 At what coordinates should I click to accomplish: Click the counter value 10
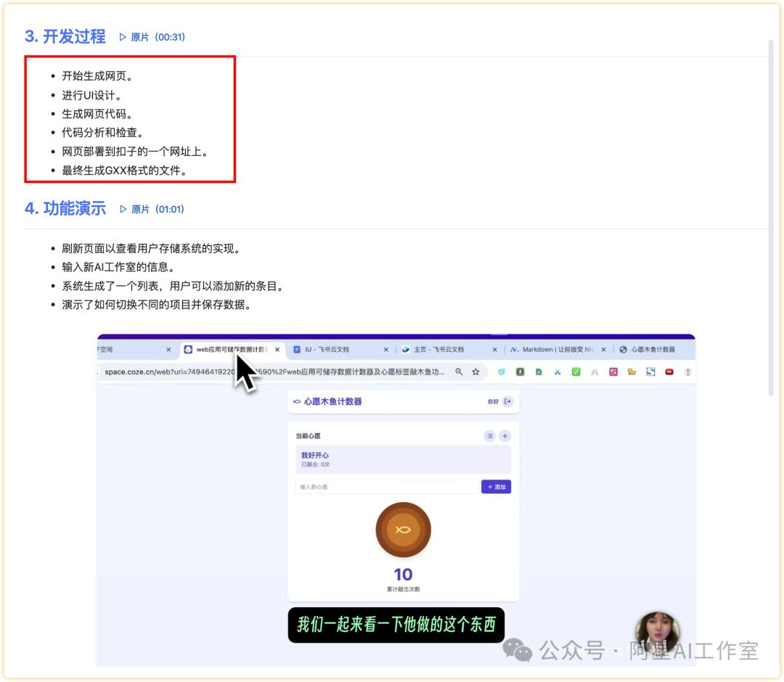pos(403,574)
